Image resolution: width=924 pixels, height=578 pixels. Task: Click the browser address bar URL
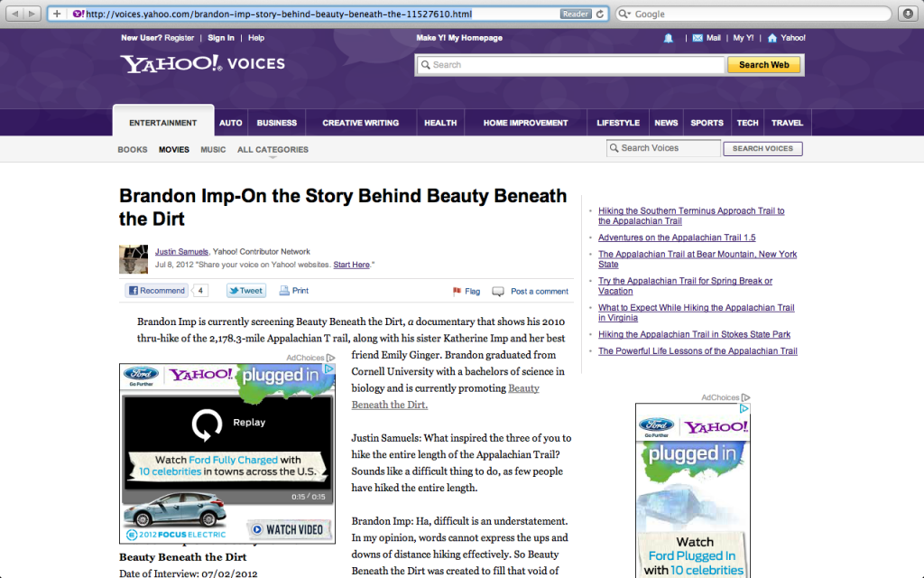coord(280,14)
